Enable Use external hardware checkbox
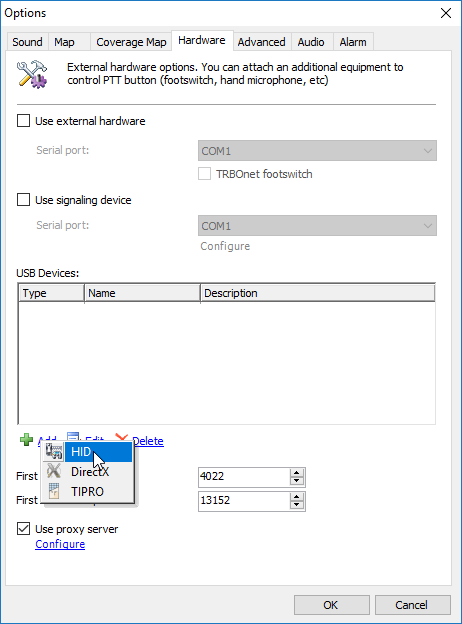This screenshot has width=462, height=624. [23, 121]
